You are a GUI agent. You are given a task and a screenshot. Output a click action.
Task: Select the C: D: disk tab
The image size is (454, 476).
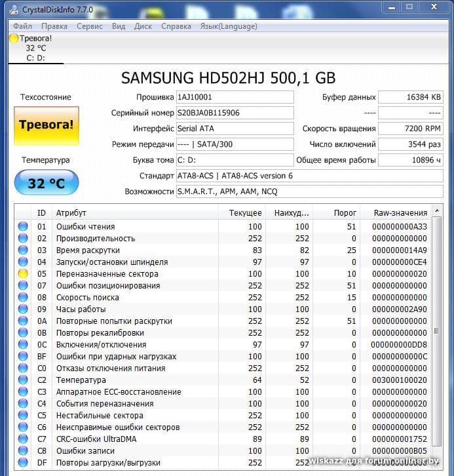point(36,49)
